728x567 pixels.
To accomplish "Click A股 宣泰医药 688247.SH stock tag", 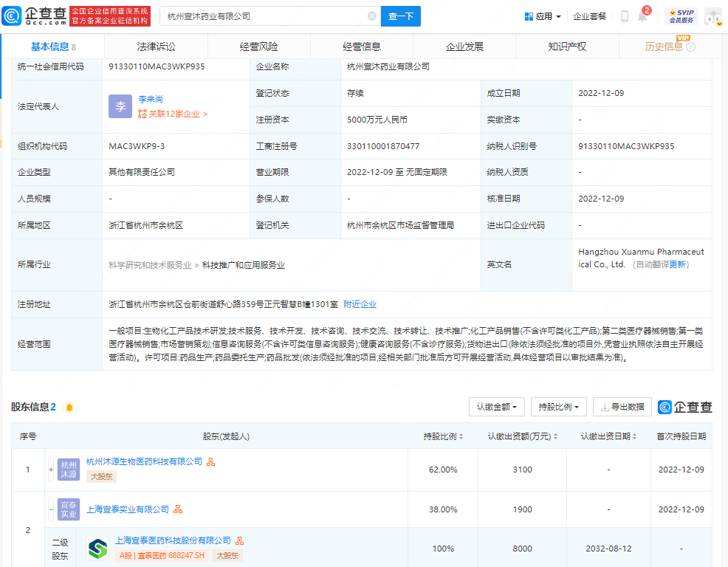I will click(162, 555).
